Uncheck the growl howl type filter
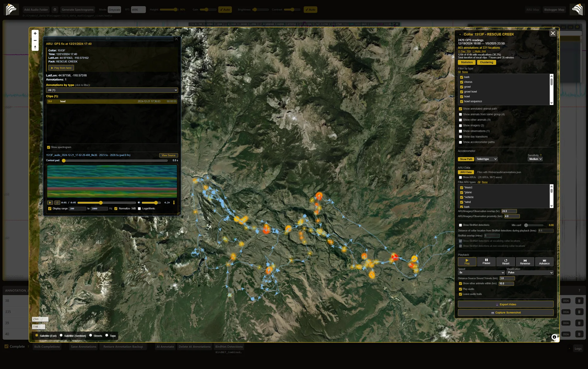Screen dimensions: 588x369 pos(462,92)
